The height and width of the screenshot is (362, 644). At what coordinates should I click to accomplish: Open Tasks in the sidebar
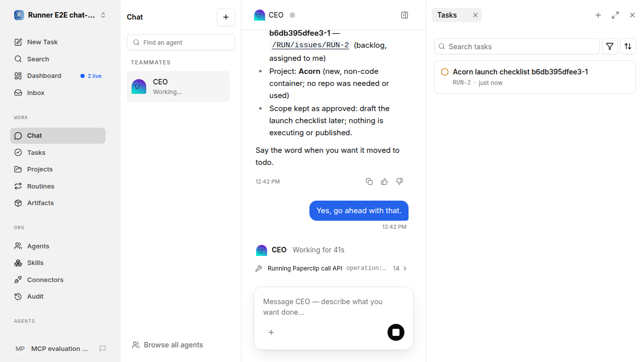pos(58,152)
